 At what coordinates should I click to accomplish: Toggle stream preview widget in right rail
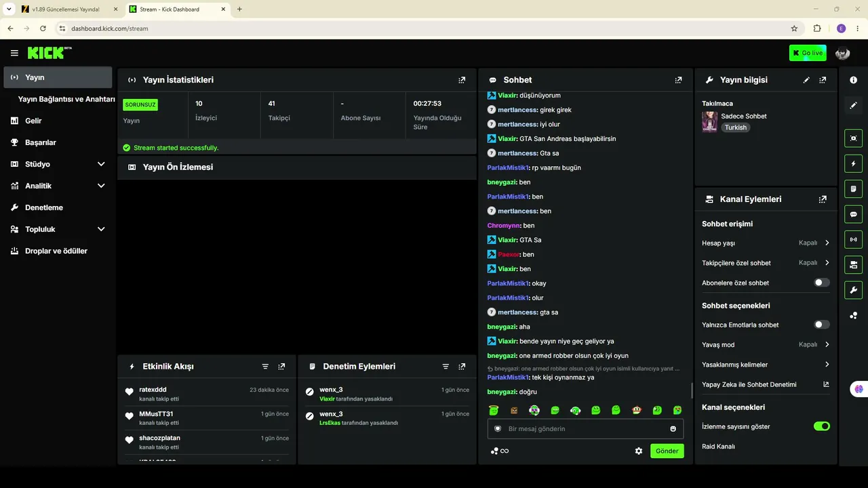(853, 138)
